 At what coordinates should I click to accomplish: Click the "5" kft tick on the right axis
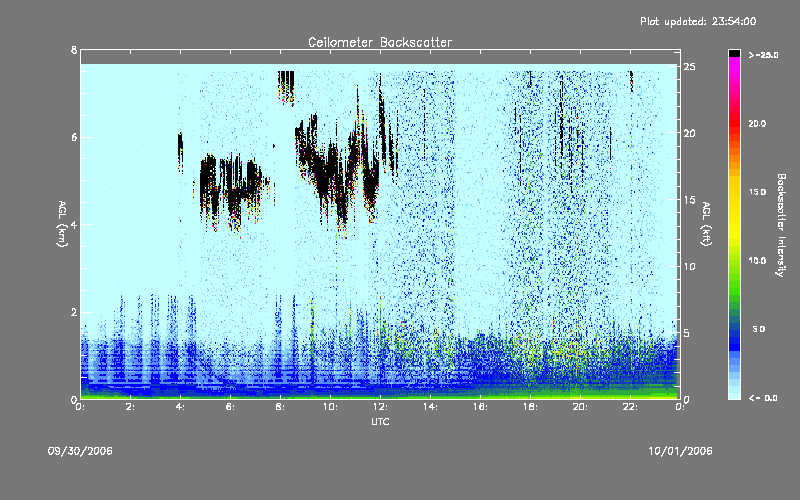pyautogui.click(x=687, y=333)
